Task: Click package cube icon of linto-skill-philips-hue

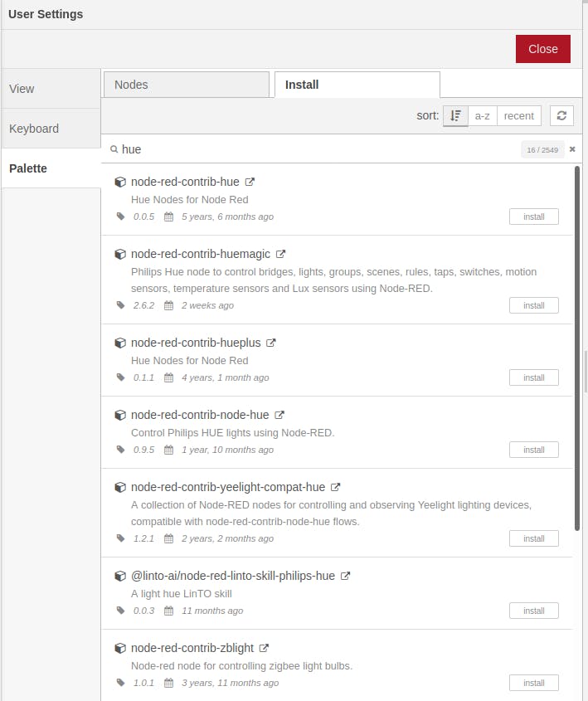Action: [120, 576]
